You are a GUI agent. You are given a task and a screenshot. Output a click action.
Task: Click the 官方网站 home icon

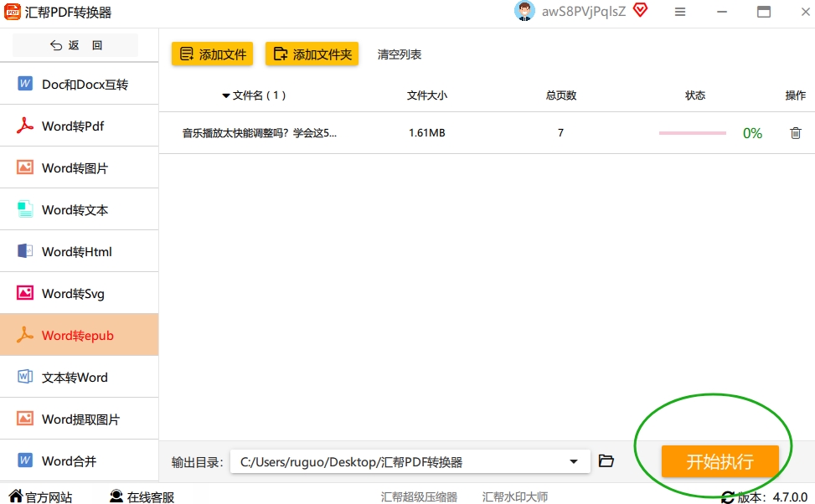pos(16,496)
